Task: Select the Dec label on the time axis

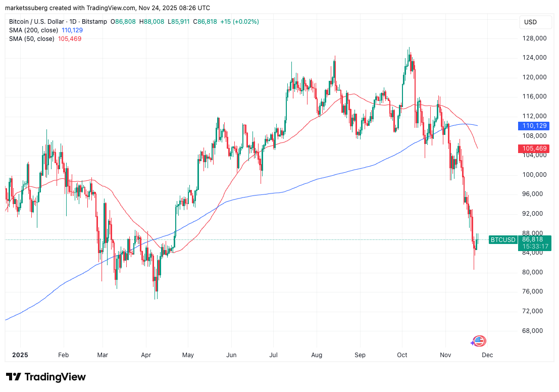Action: pos(487,355)
